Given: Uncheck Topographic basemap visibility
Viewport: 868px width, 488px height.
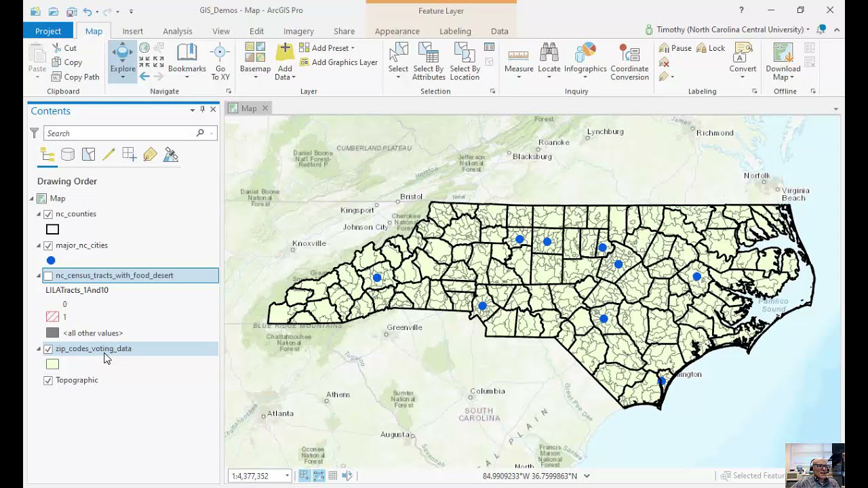Looking at the screenshot, I should [x=48, y=380].
